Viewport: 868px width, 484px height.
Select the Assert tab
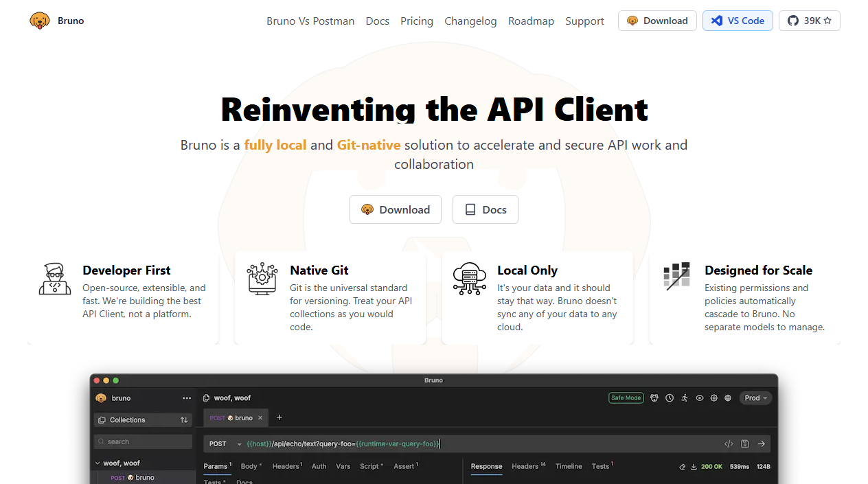tap(406, 467)
